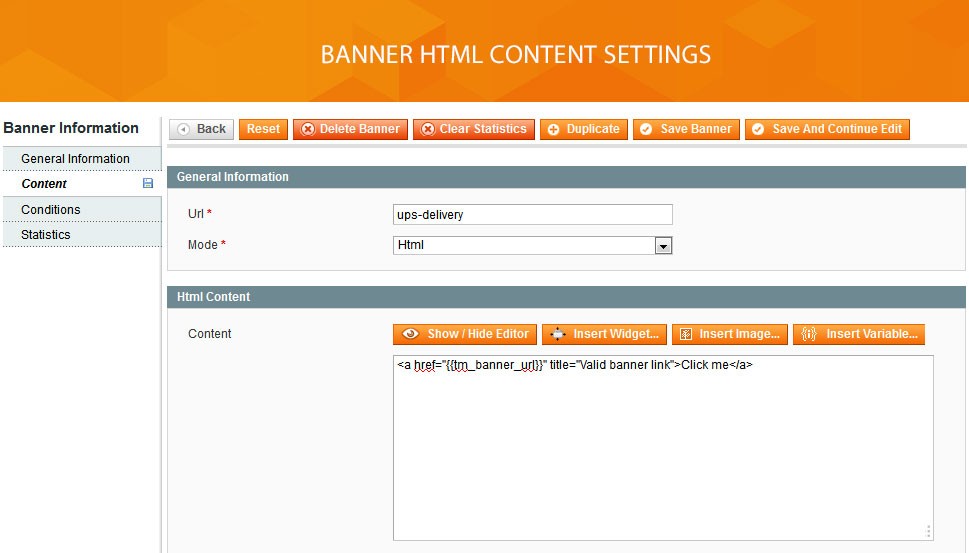Click Insert Image button
This screenshot has width=969, height=553.
click(730, 334)
